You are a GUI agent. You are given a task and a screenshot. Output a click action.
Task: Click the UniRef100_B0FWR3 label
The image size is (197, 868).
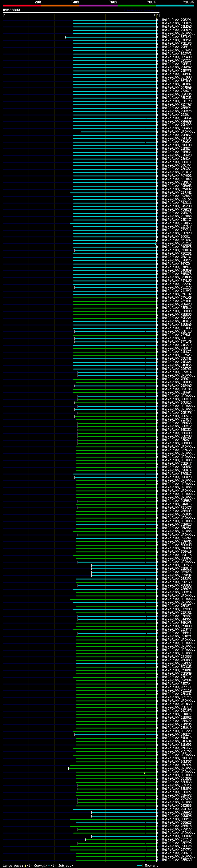click(176, 477)
